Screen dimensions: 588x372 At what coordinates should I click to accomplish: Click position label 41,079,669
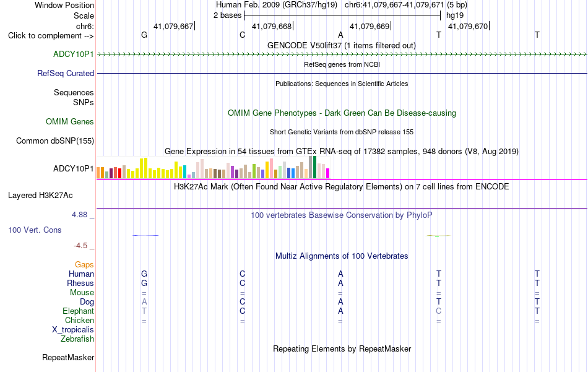click(370, 26)
